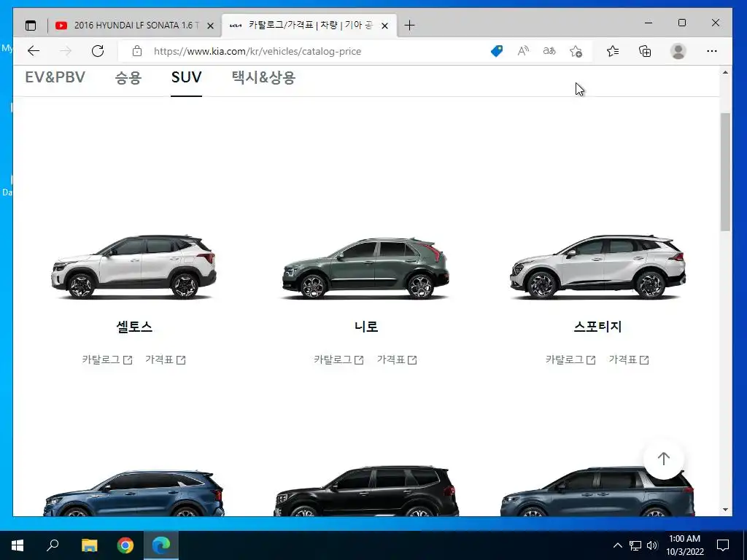
Task: Add this page to favorites star icon
Action: [x=576, y=51]
